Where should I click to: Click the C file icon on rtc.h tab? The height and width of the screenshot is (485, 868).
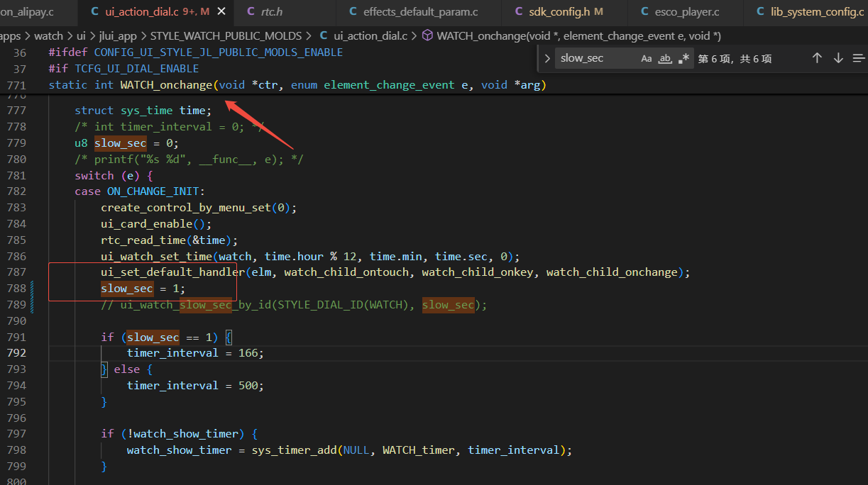click(x=251, y=11)
